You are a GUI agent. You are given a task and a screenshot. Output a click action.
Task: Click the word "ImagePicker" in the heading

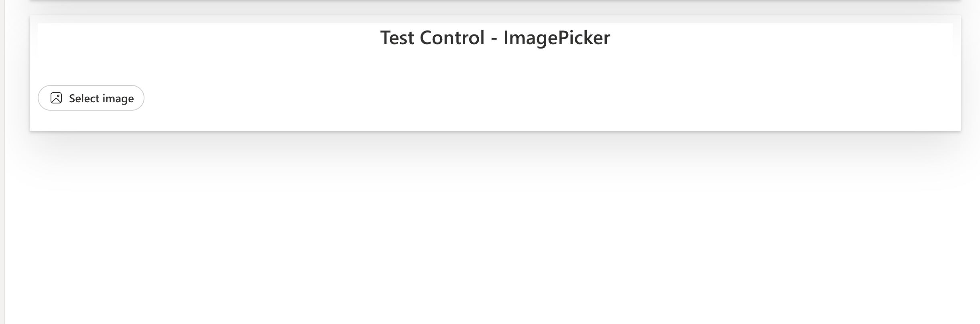coord(557,38)
